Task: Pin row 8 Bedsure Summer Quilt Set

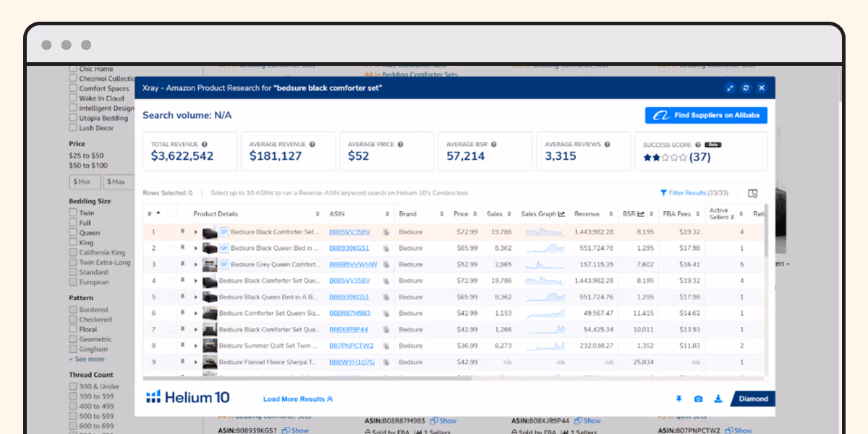Action: tap(183, 345)
